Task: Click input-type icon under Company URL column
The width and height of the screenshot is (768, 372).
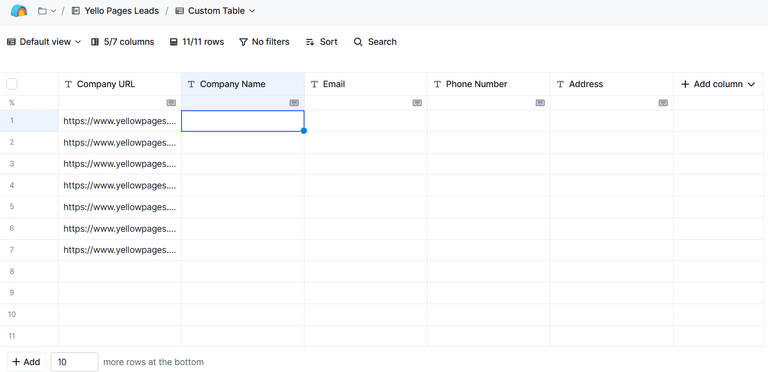Action: pos(171,103)
